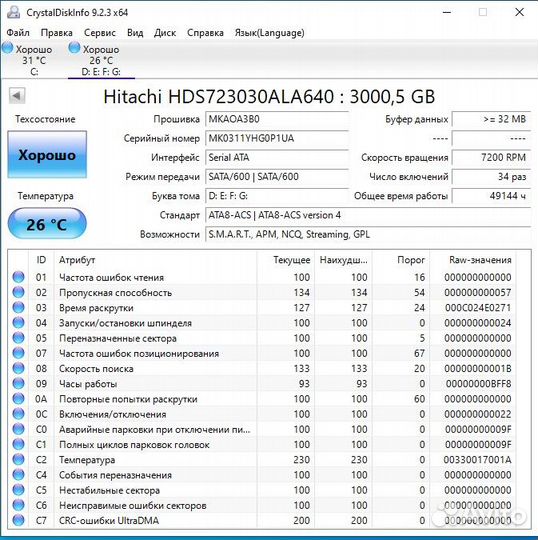Click the Хорошо health status button
This screenshot has height=540, width=538.
tap(47, 155)
